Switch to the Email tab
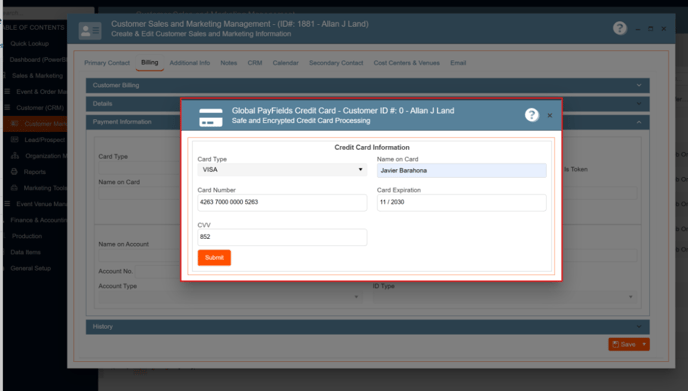The width and height of the screenshot is (688, 391). pos(458,63)
